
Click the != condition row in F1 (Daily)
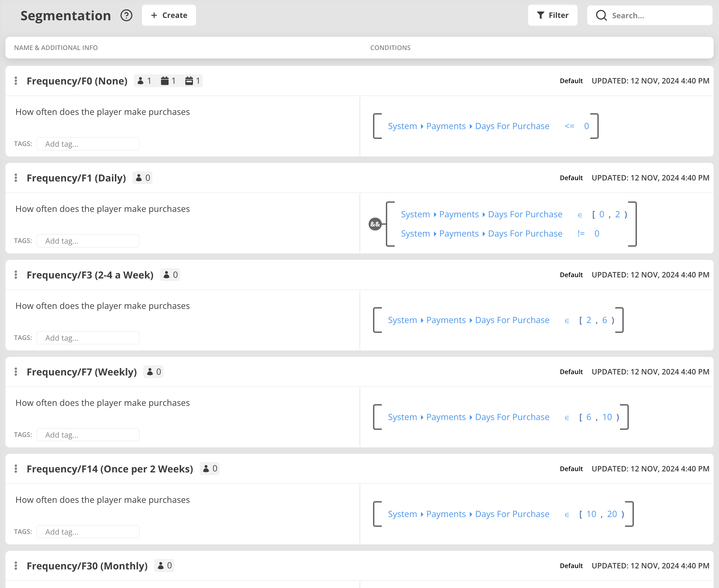tap(500, 234)
